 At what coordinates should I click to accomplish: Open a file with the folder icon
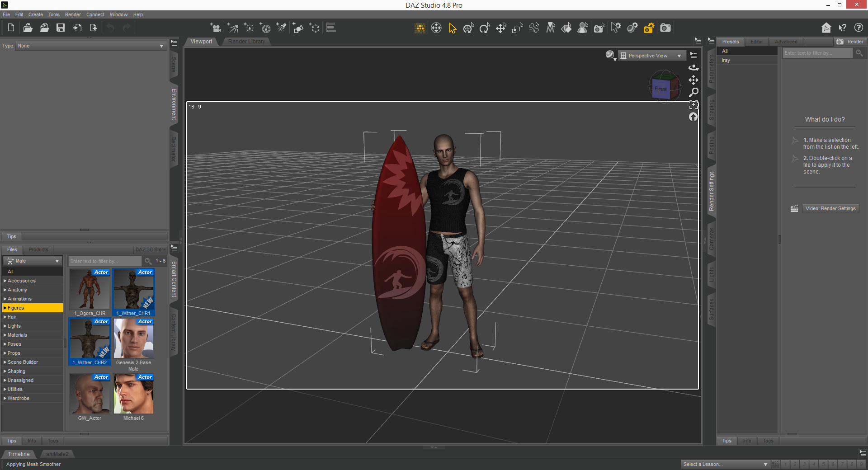[28, 28]
